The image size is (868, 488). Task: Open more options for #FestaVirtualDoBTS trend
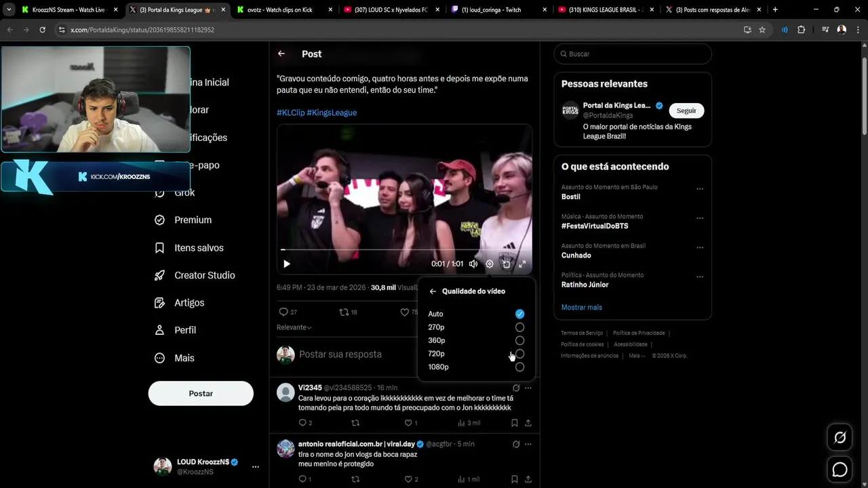pyautogui.click(x=700, y=218)
